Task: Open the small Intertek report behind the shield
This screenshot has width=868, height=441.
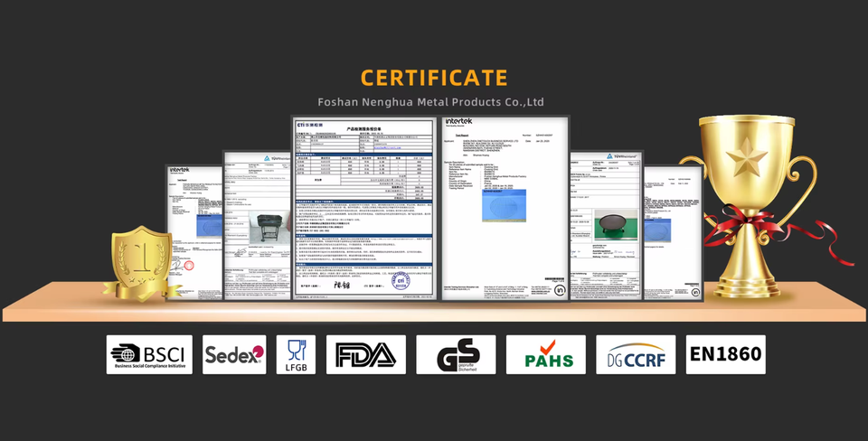Action: (x=195, y=232)
